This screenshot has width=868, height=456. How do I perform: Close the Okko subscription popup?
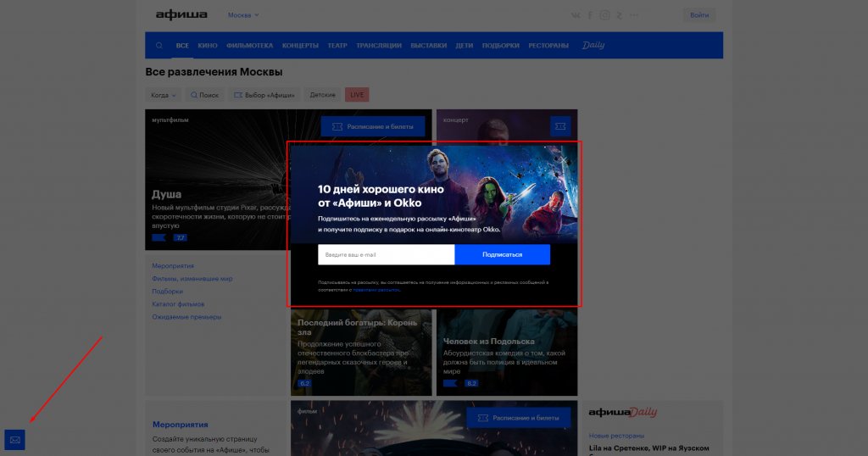[565, 158]
